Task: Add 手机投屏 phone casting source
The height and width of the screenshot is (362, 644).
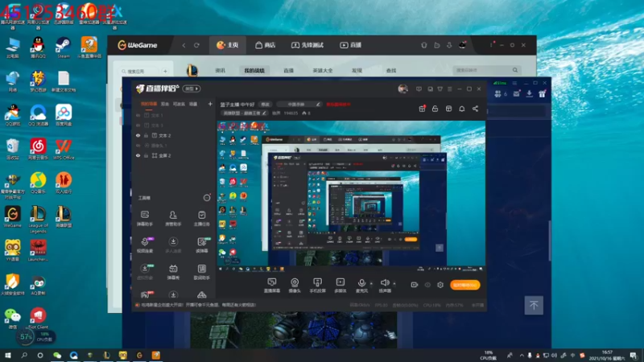Action: click(317, 285)
